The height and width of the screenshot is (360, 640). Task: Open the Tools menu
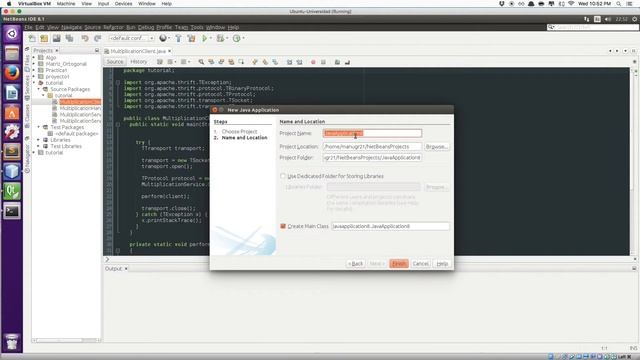(197, 27)
